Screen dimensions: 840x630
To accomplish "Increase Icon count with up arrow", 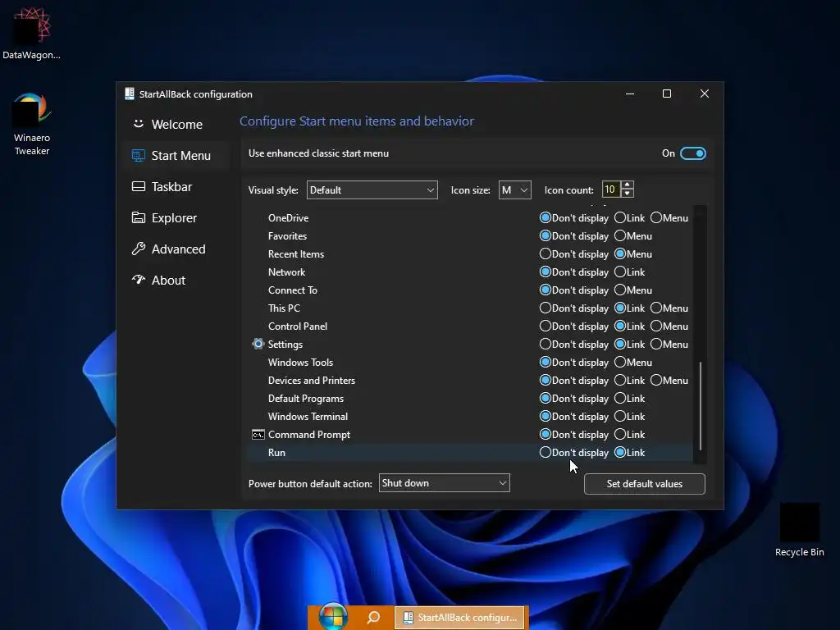I will [628, 185].
